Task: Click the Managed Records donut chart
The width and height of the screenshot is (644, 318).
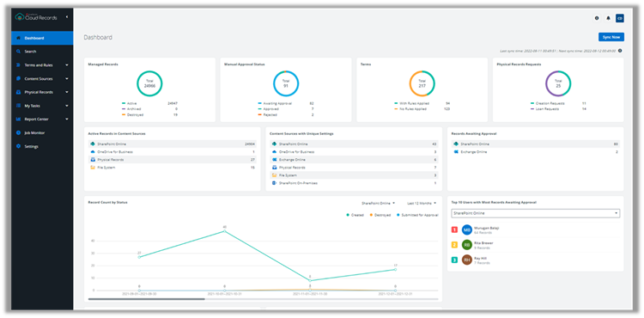Action: coord(149,83)
